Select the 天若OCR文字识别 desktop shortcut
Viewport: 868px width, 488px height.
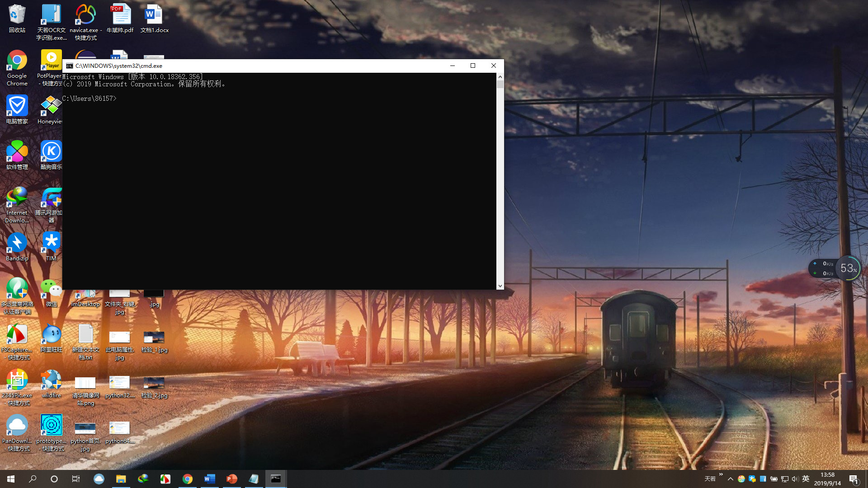tap(51, 22)
